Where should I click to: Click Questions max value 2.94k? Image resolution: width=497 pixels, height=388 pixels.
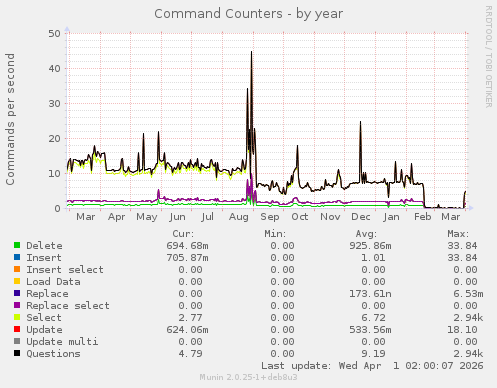click(468, 354)
